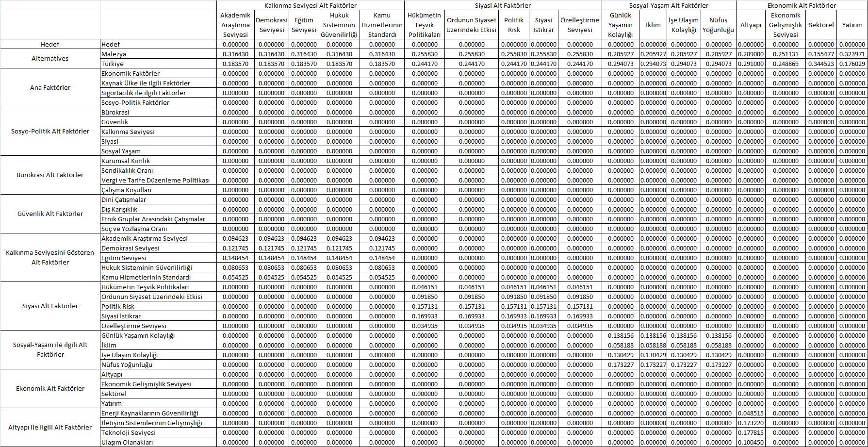Select the 'İklim' column header
This screenshot has height=447, width=868.
pos(653,25)
